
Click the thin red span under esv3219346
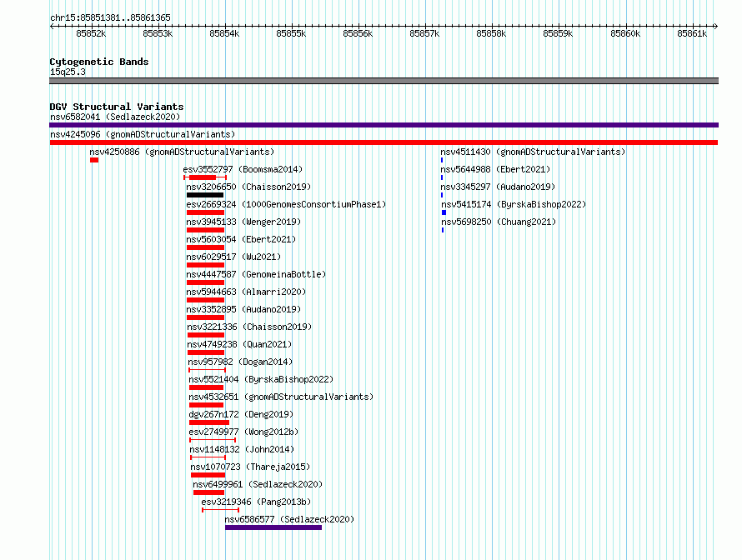[x=221, y=510]
